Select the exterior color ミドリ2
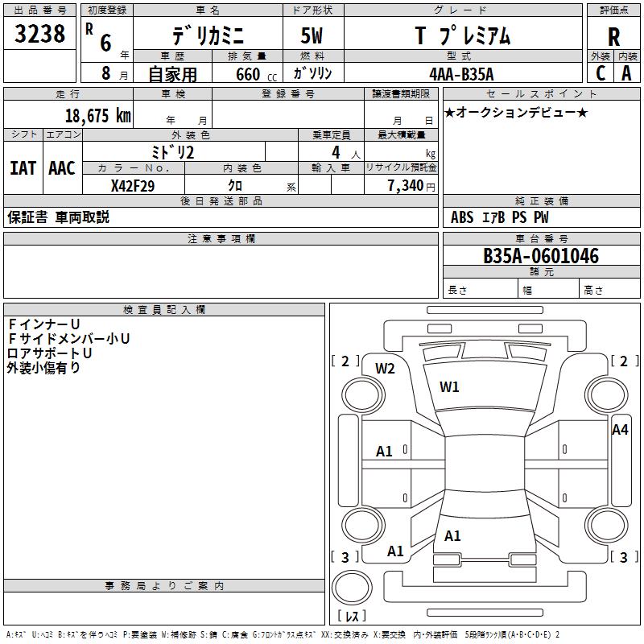Viewport: 644px width, 644px height. click(172, 152)
